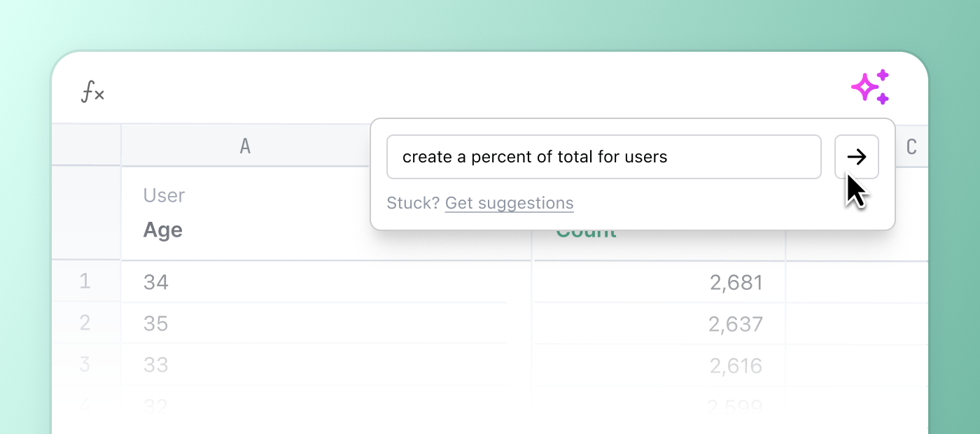This screenshot has height=434, width=980.
Task: Select the row 4 number header
Action: [x=85, y=404]
